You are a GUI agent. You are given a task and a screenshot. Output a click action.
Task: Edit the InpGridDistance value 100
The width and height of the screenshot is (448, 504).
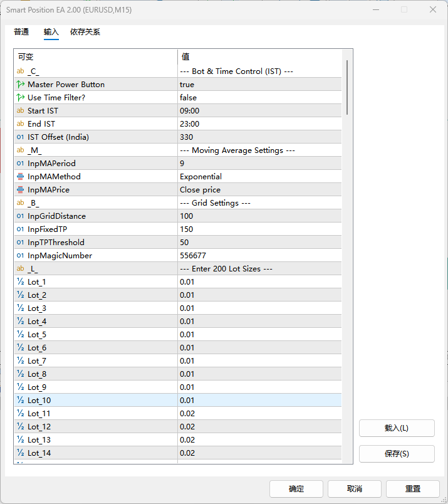259,216
